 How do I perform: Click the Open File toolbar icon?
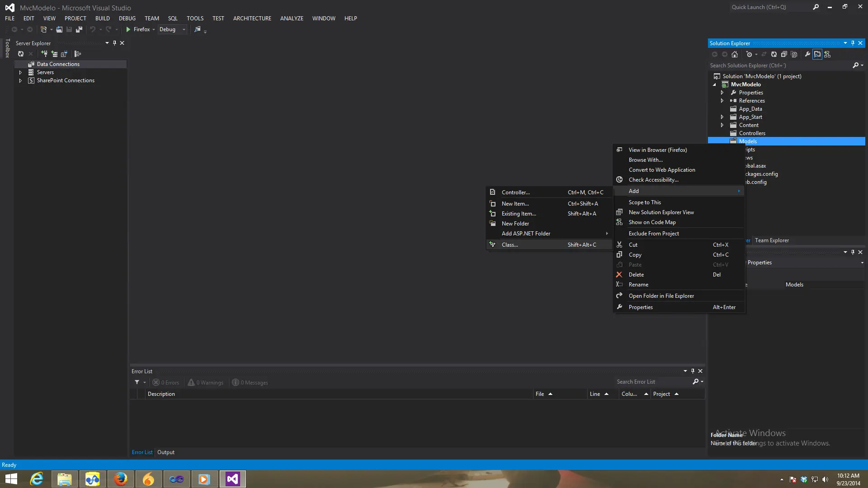coord(59,29)
